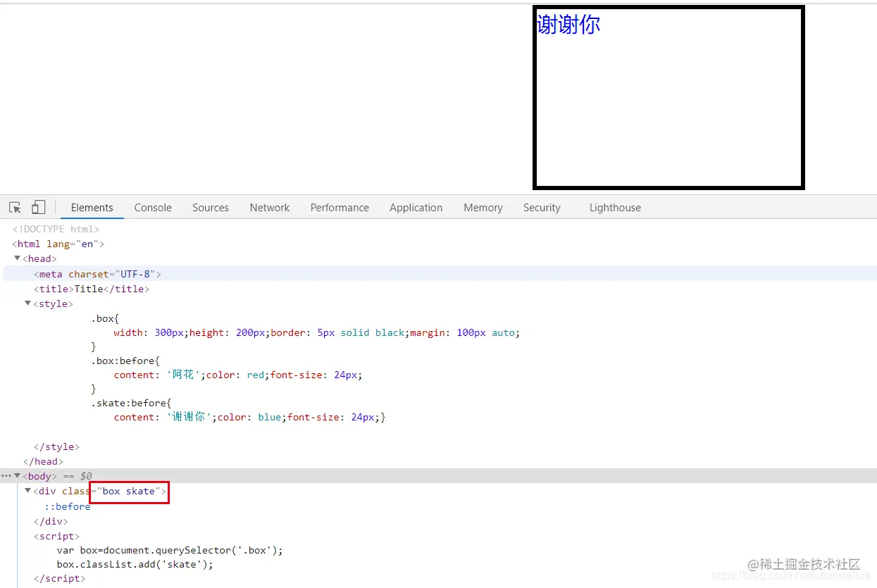Collapse the style element triangle
Image resolution: width=877 pixels, height=588 pixels.
[x=28, y=304]
